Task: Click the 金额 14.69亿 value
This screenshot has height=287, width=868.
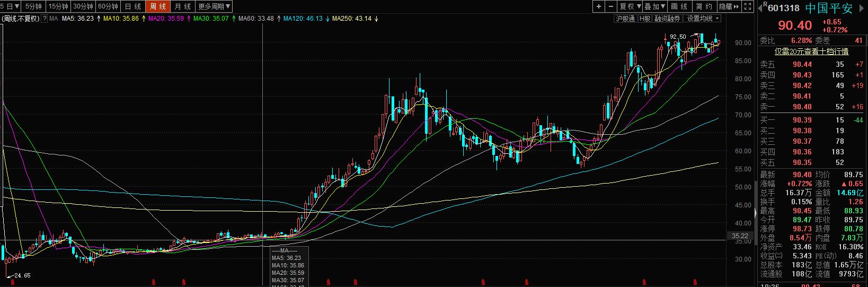Action: click(x=850, y=193)
